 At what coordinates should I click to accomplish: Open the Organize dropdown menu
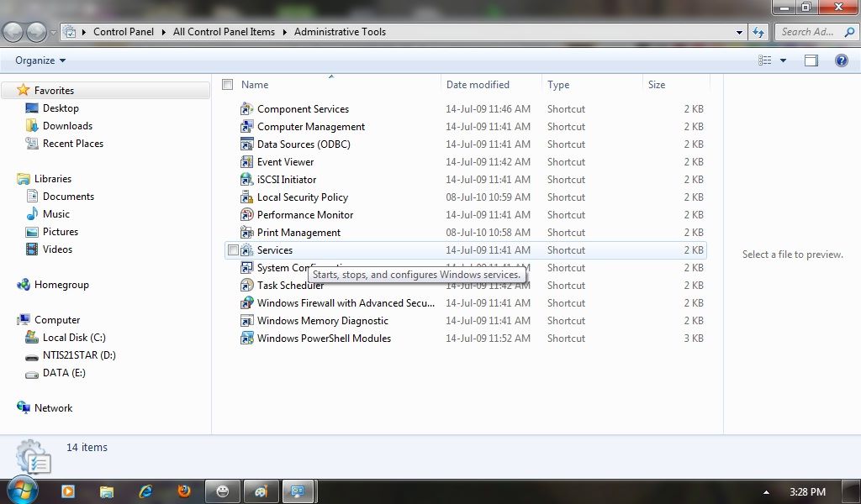pos(40,60)
